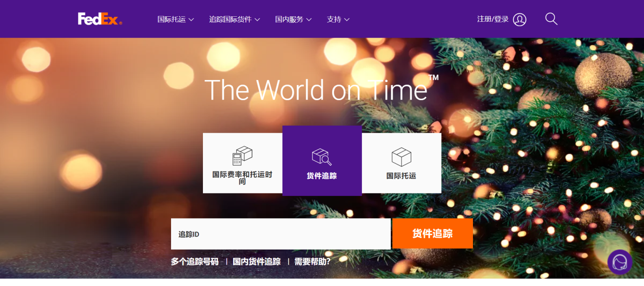This screenshot has height=286, width=644.
Task: Expand the 追踪国际货件 dropdown arrow
Action: point(257,20)
